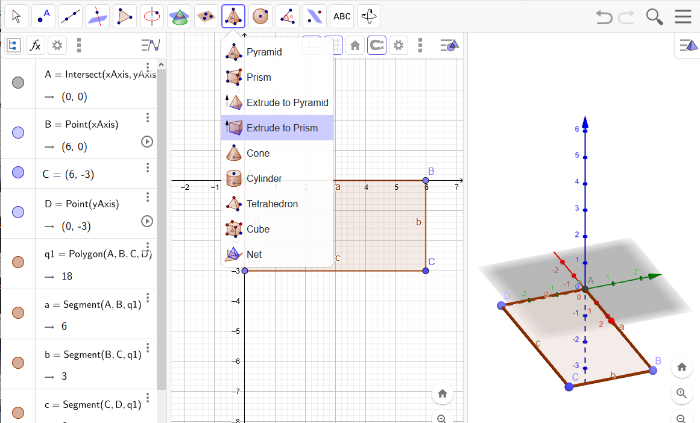Select the Sphere tool
Screen dimensions: 700x423
pos(260,17)
